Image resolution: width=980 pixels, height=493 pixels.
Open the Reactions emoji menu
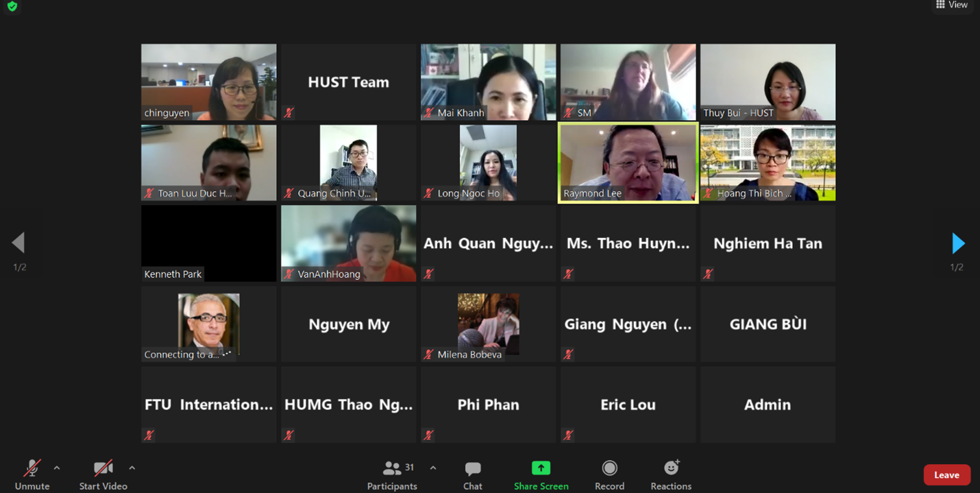point(671,468)
